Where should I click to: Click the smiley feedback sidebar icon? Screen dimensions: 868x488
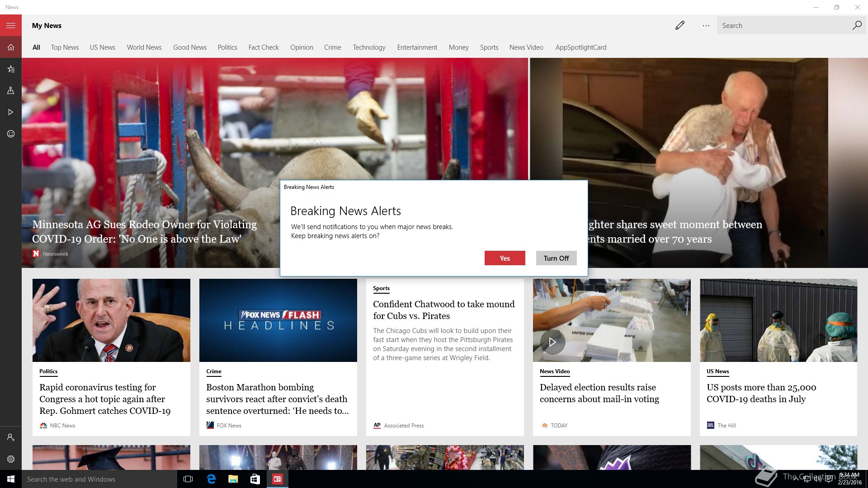click(11, 134)
